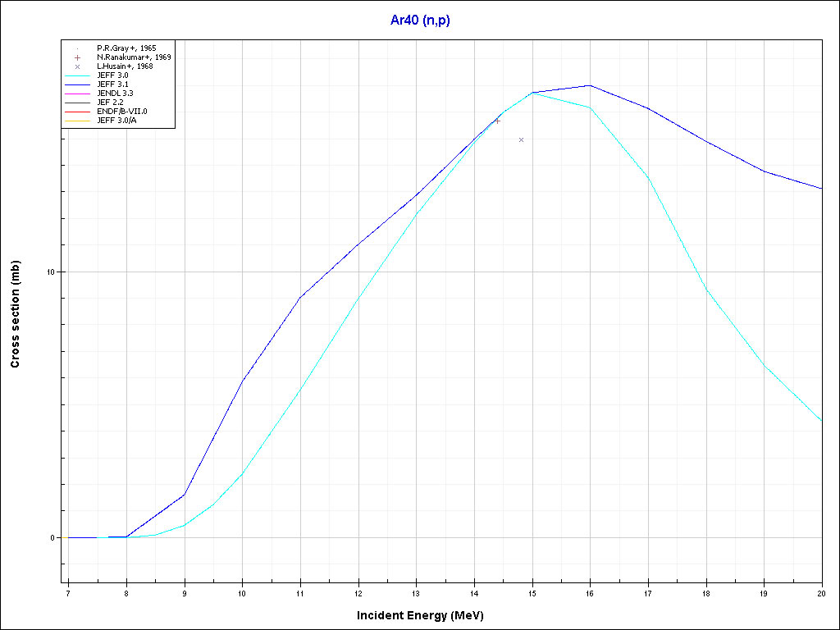Click the L.Husain x marker in legend
The height and width of the screenshot is (630, 840).
click(77, 66)
